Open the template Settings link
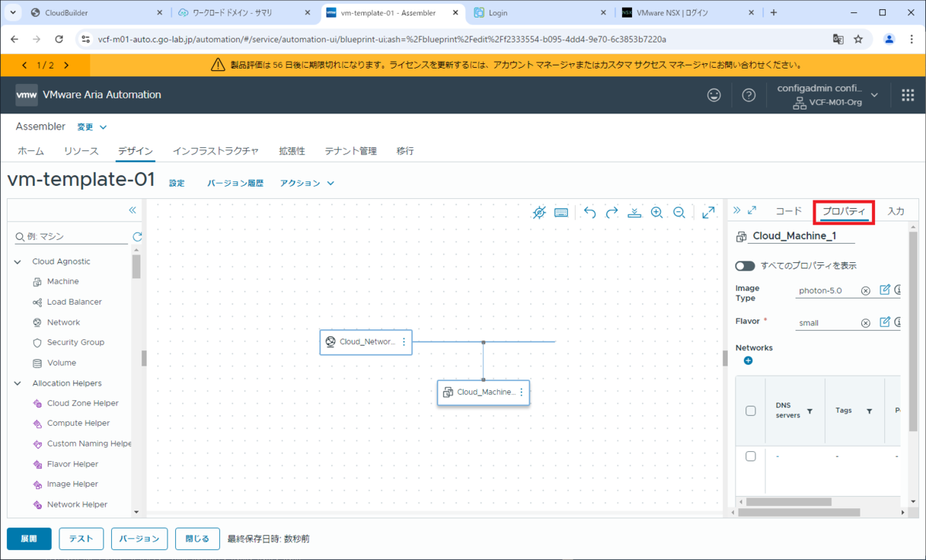Screen dimensions: 926x560 pyautogui.click(x=177, y=183)
